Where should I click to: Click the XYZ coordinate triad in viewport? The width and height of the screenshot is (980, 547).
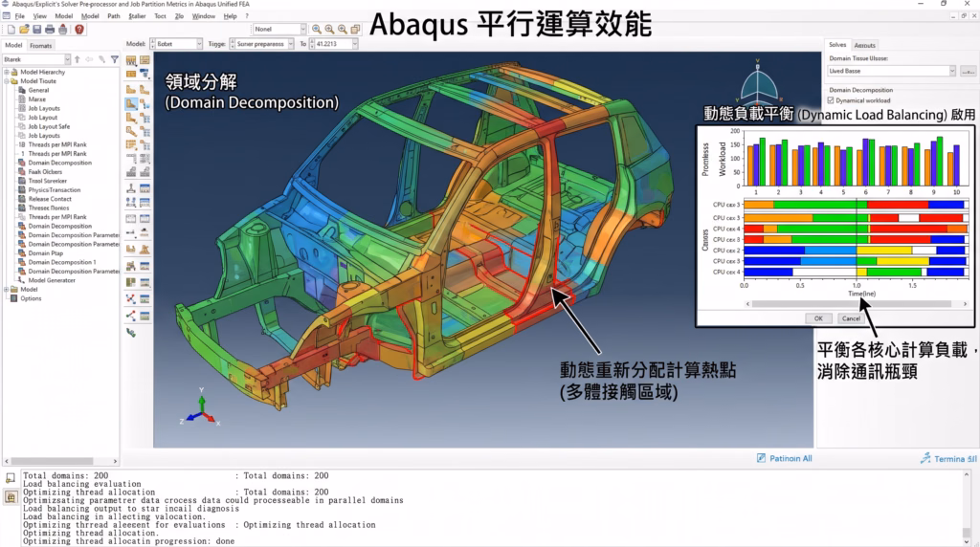coord(201,407)
